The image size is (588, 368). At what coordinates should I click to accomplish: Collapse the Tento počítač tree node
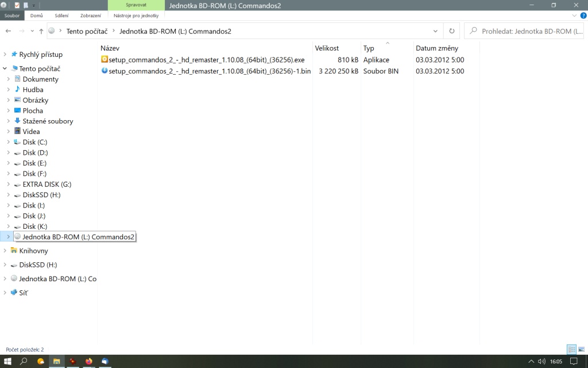[5, 68]
